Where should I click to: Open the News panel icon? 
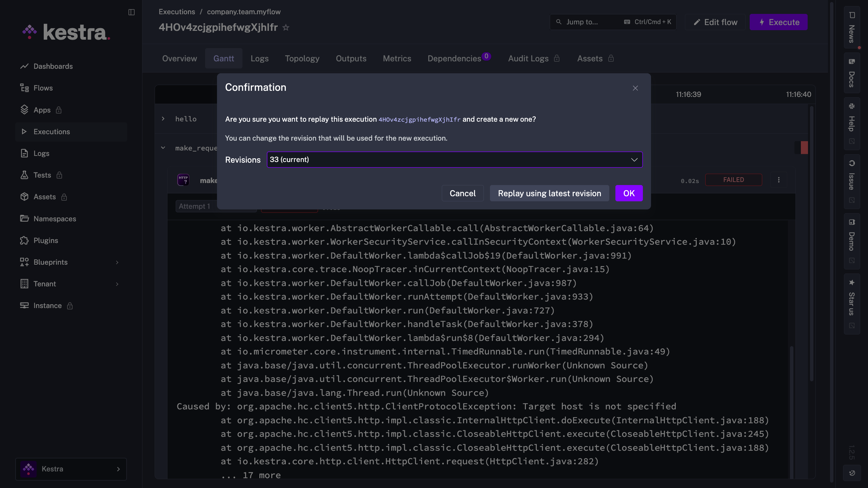click(852, 15)
